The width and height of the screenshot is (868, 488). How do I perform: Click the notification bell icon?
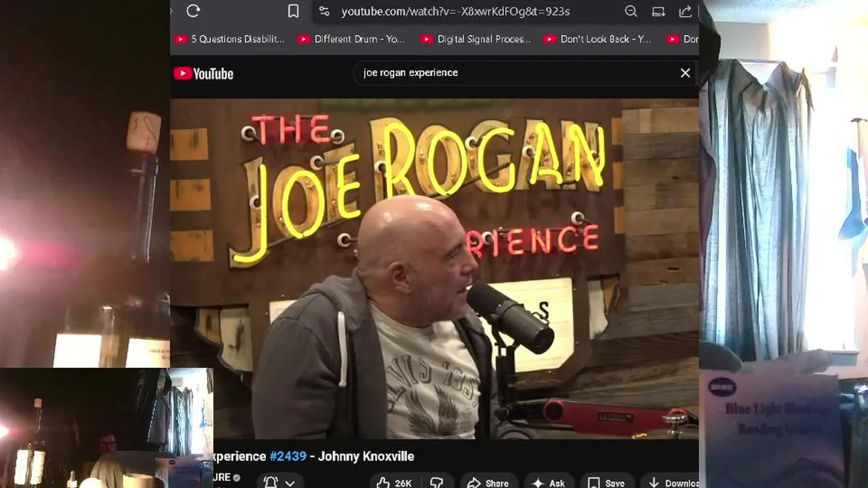point(271,483)
